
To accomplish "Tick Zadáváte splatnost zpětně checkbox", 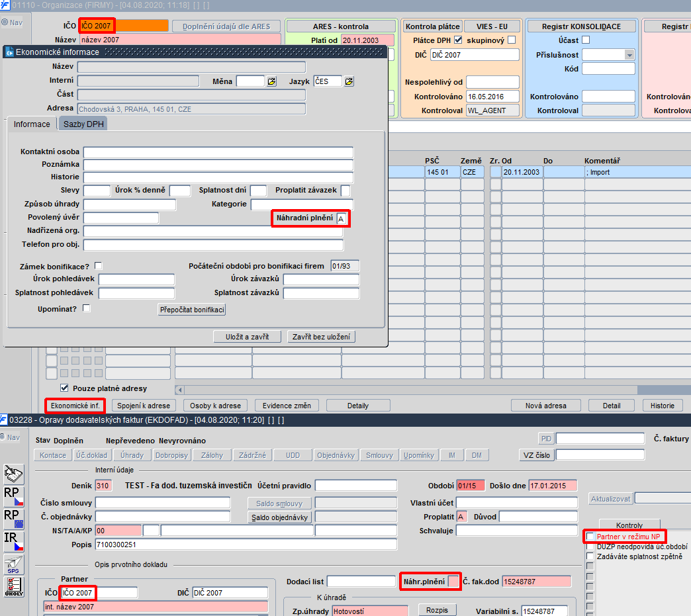I will point(590,556).
